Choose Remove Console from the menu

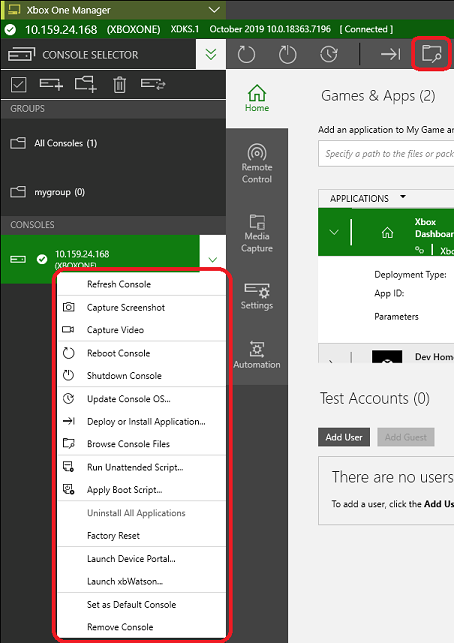[141, 627]
